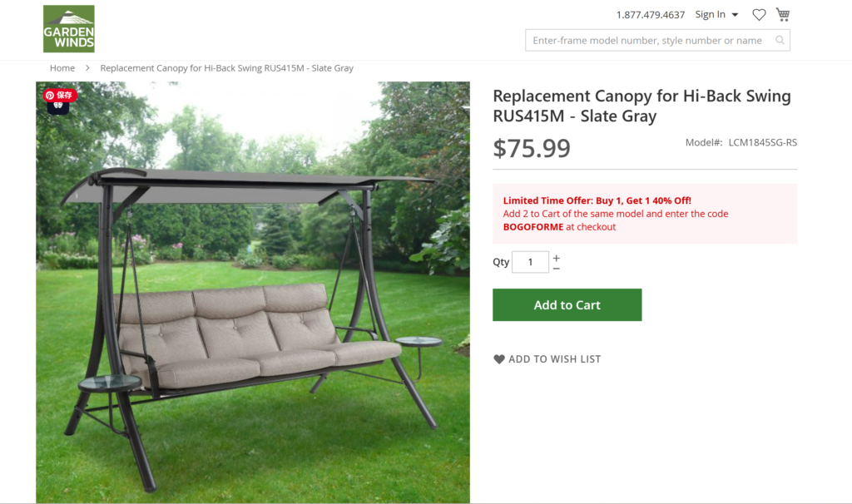Click the wishlist heart icon in header

[x=759, y=15]
